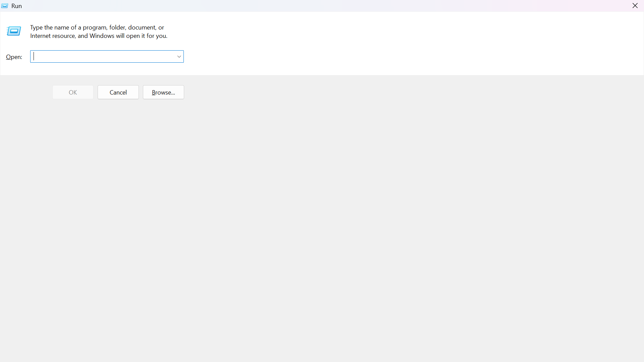Screen dimensions: 644x362
Task: Click the grayed-out OK button
Action: (x=73, y=92)
